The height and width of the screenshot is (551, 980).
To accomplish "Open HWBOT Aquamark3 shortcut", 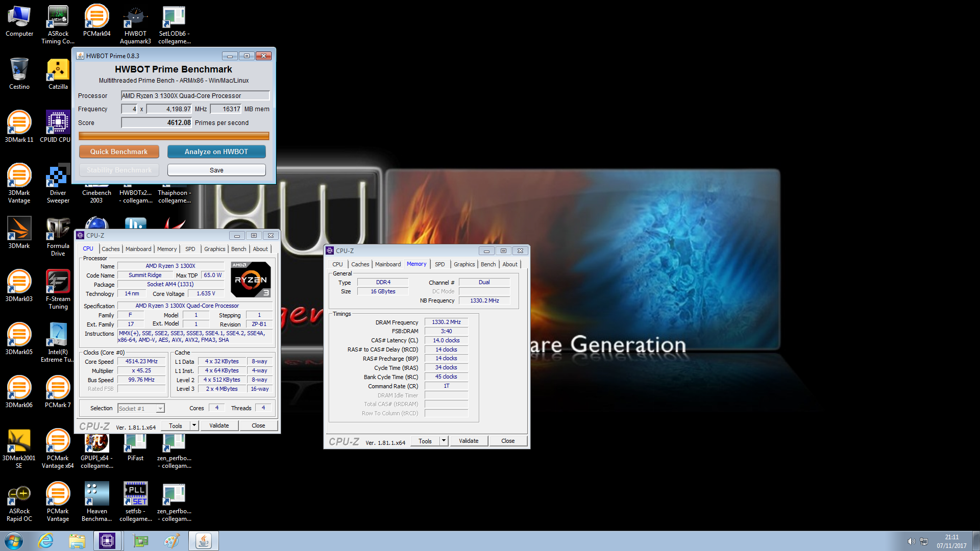I will tap(135, 24).
